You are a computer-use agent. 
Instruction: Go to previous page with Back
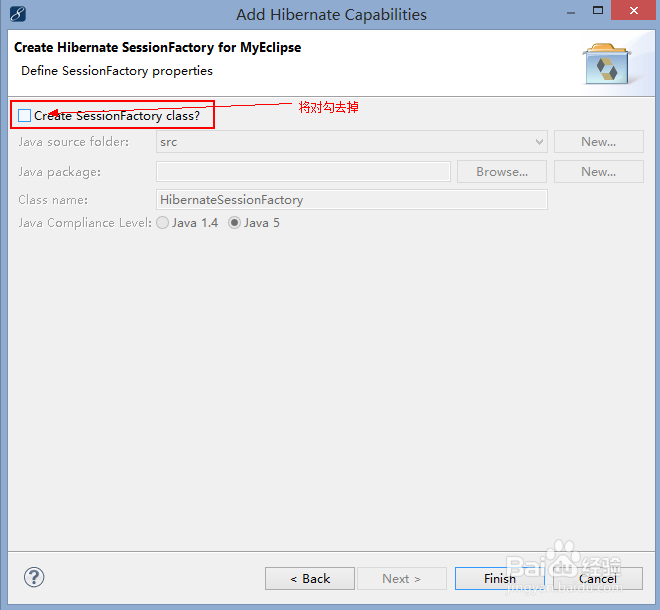click(x=310, y=579)
